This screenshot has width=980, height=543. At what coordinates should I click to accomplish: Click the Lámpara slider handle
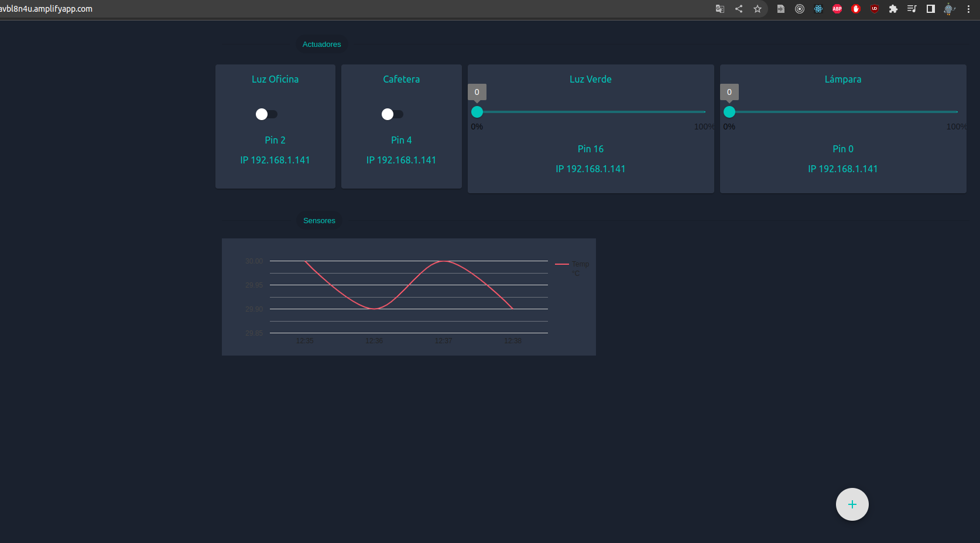click(729, 112)
